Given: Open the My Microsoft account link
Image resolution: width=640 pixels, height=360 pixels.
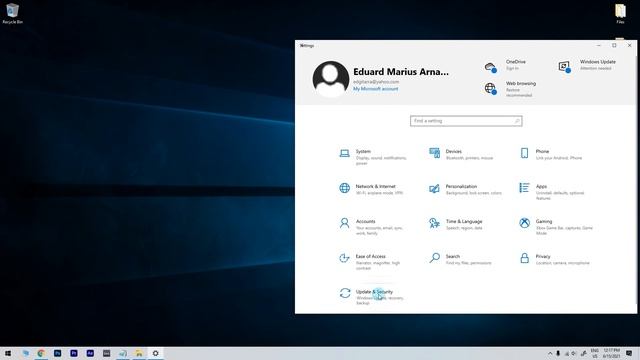Looking at the screenshot, I should (376, 89).
